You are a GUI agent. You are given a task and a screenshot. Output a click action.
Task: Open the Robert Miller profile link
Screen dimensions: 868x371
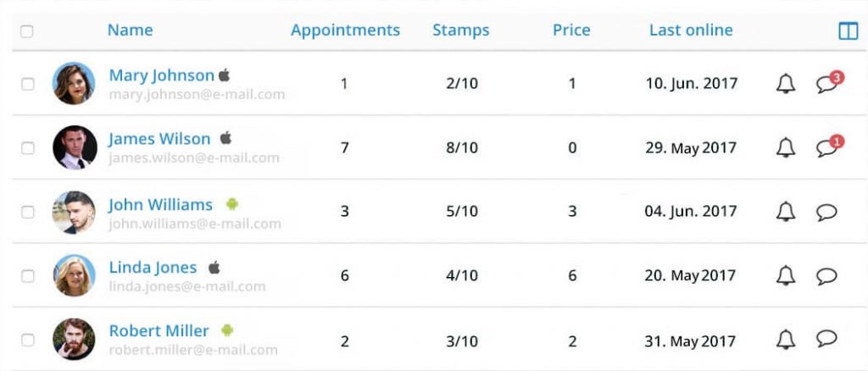159,330
